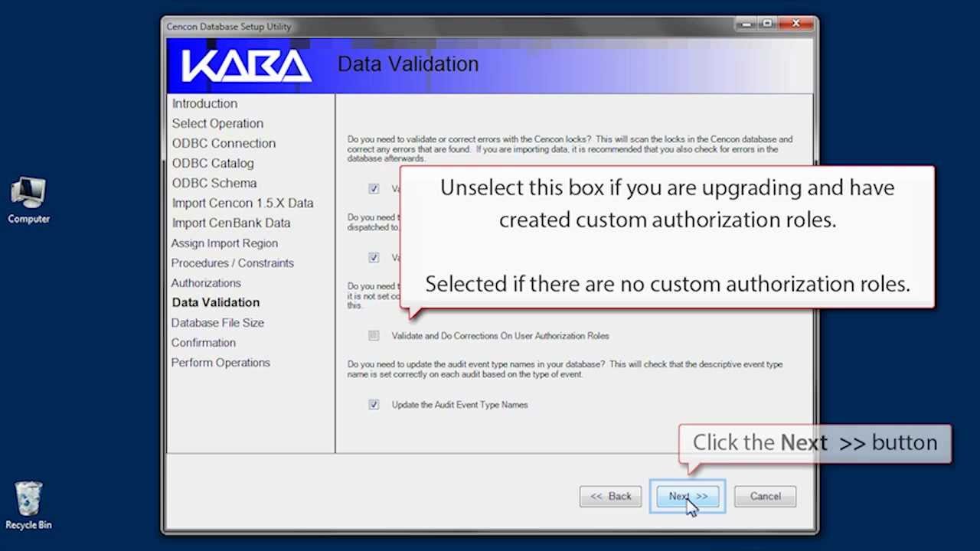Uncheck Update the Audit Event Type Names
Screen dimensions: 980x551
click(374, 404)
